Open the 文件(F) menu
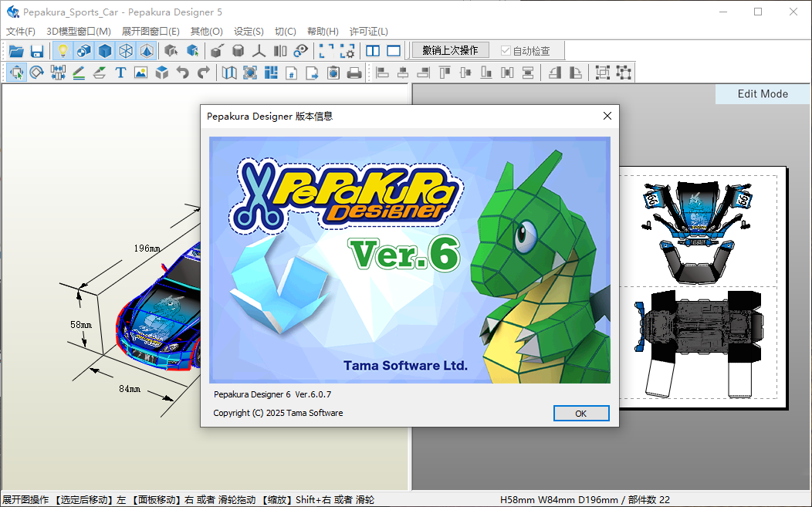812x507 pixels. click(21, 32)
